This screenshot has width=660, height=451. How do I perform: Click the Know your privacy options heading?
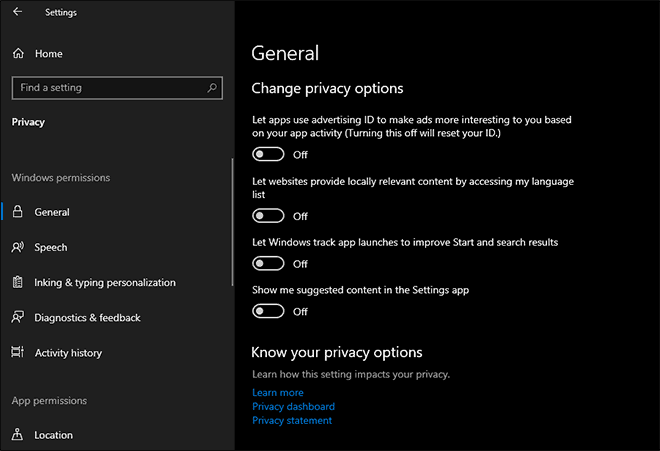(x=337, y=352)
